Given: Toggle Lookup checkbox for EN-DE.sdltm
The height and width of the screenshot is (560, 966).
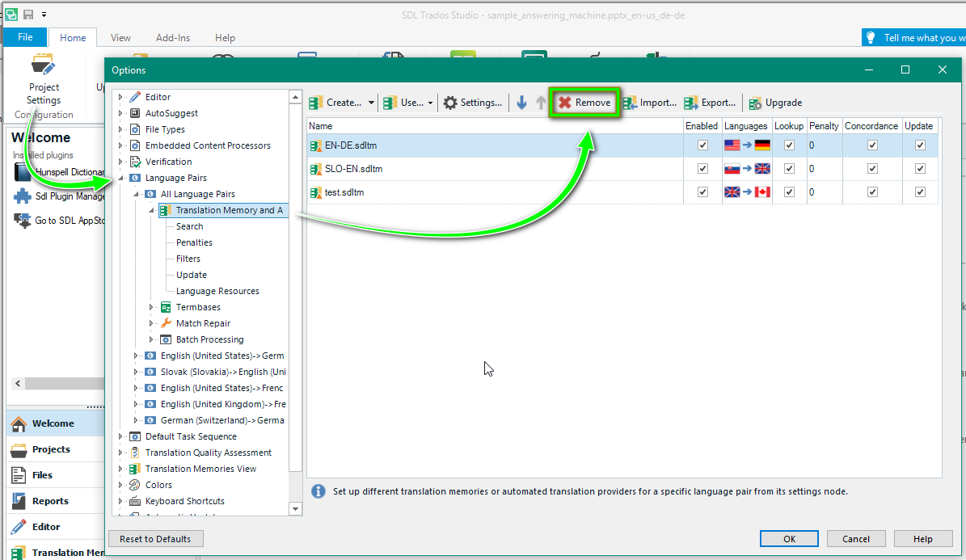Looking at the screenshot, I should point(789,145).
